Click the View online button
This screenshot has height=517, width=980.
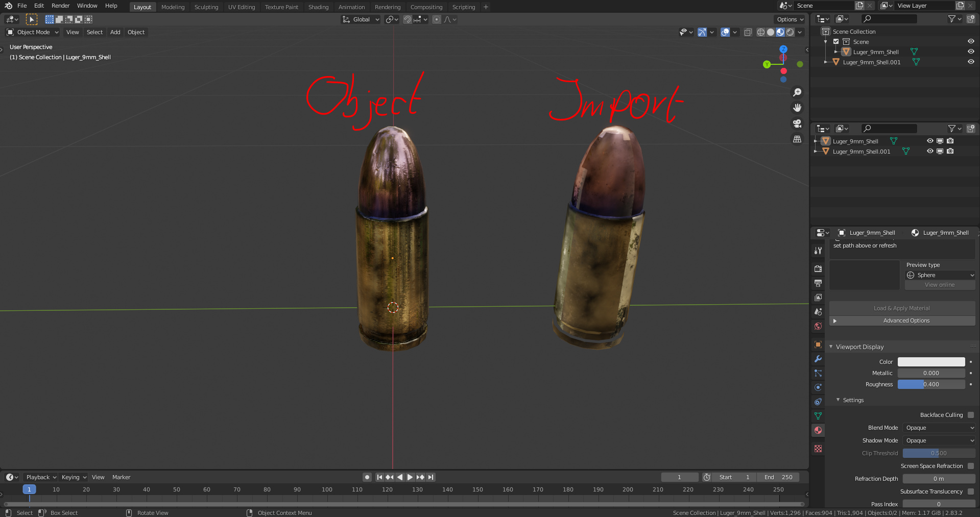(x=939, y=285)
